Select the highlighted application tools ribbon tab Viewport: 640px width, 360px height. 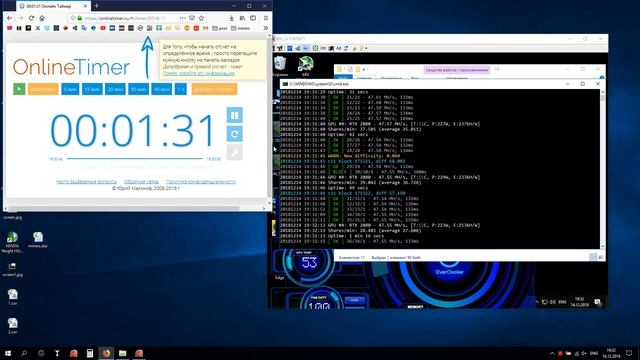pos(457,70)
